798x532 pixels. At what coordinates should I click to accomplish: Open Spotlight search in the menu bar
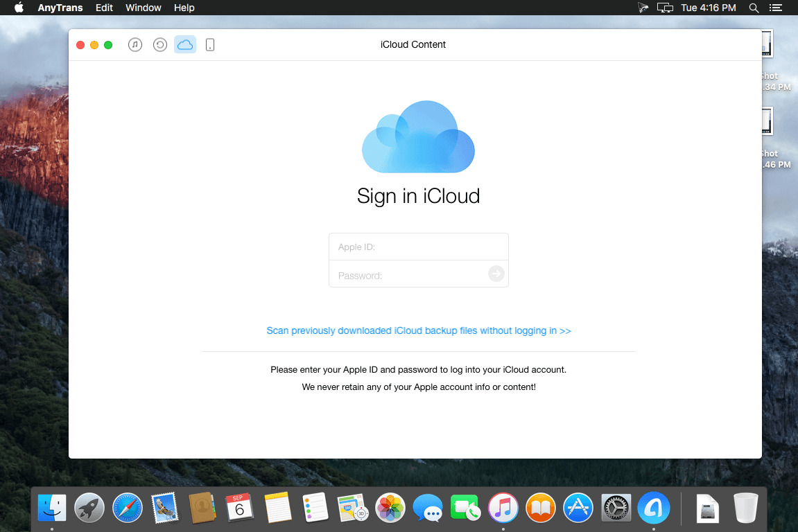tap(753, 8)
